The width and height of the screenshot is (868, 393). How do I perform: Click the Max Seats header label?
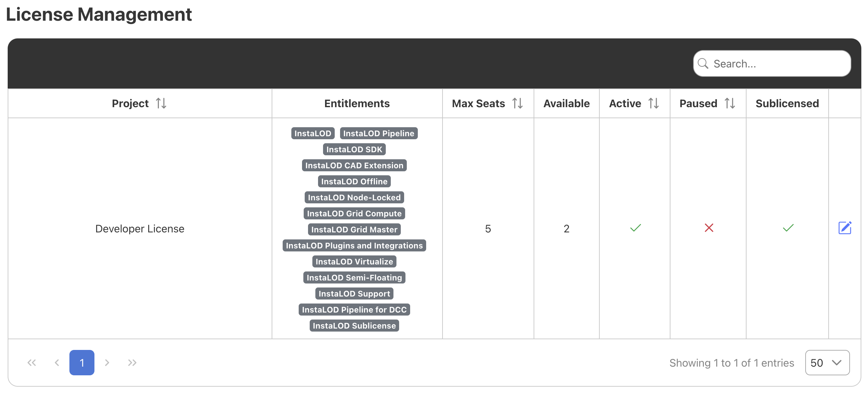point(478,103)
